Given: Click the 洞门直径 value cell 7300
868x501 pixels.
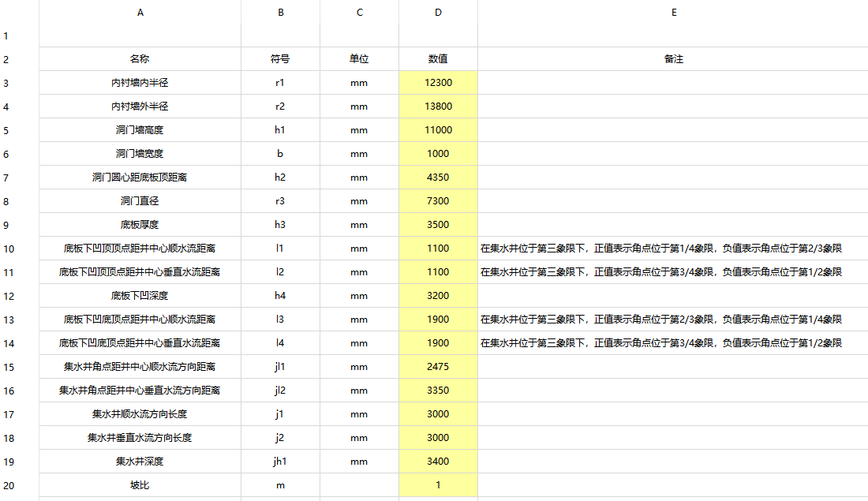Looking at the screenshot, I should [x=438, y=201].
